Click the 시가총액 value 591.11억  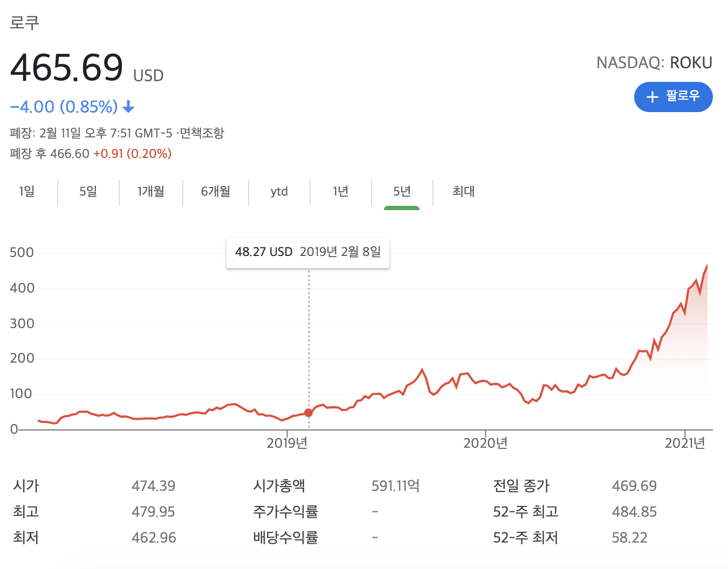click(395, 486)
